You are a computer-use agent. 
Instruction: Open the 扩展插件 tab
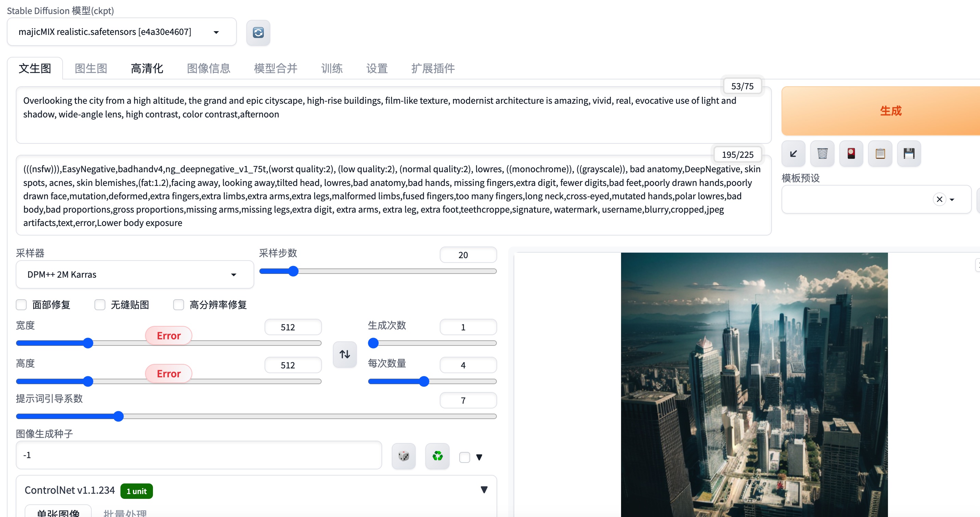pos(433,68)
